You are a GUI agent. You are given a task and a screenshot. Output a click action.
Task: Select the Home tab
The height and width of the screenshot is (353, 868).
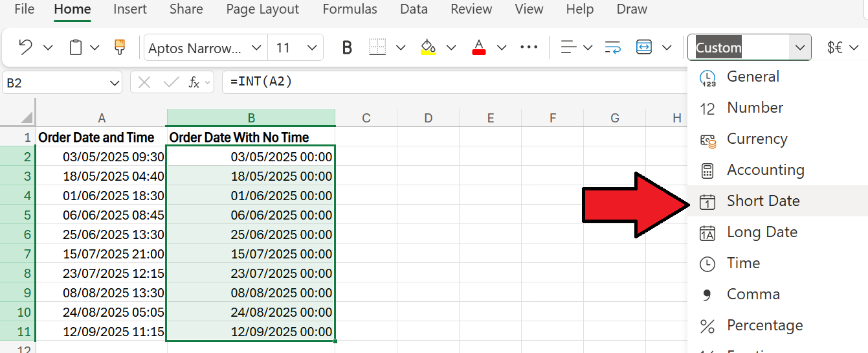click(72, 9)
